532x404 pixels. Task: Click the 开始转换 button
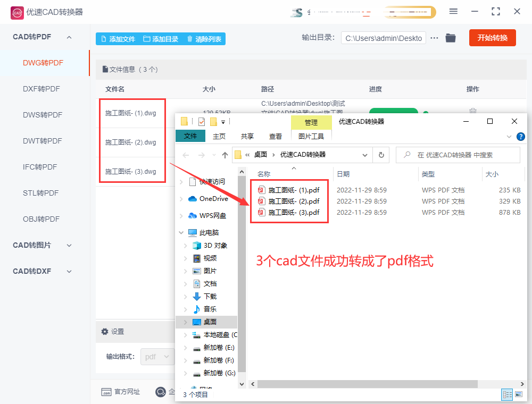pyautogui.click(x=492, y=38)
